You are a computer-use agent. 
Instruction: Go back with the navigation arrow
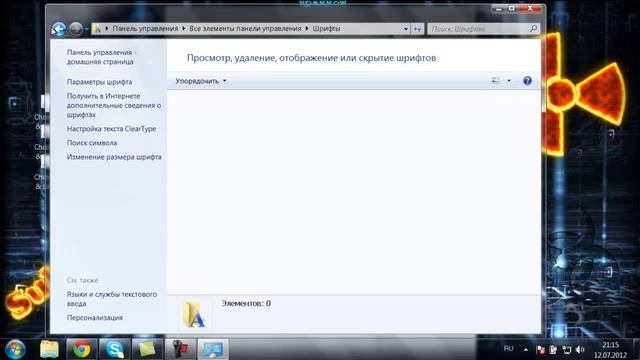(x=59, y=29)
